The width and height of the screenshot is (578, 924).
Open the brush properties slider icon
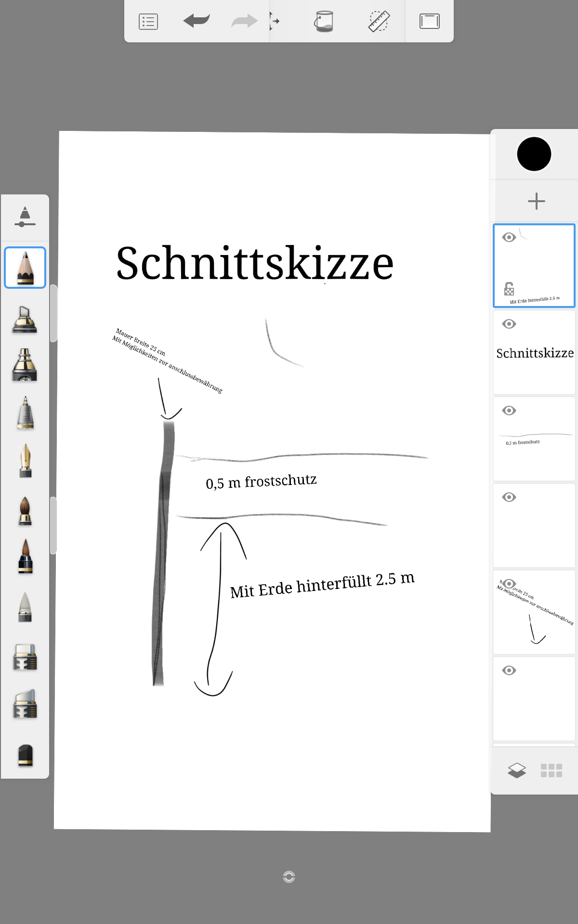point(25,217)
